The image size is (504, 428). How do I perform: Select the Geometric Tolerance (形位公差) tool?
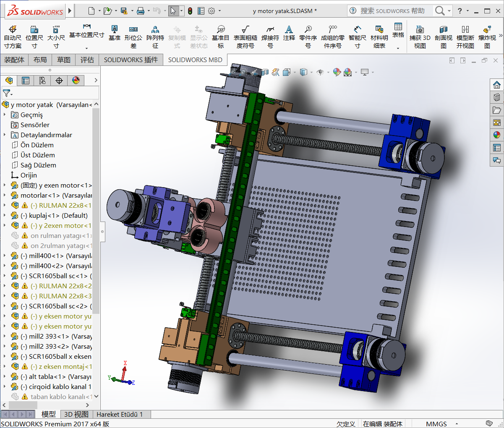(133, 37)
